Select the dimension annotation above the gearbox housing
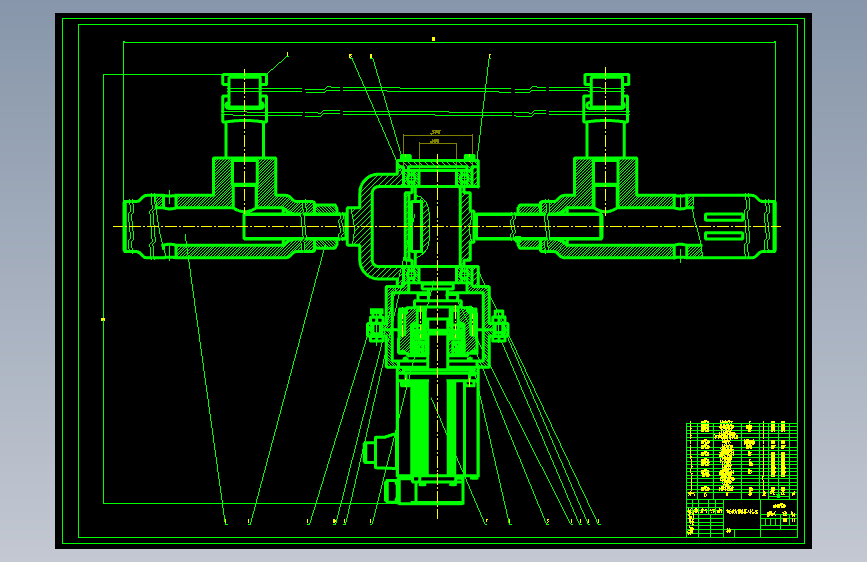Screen dimensions: 867x562 [437, 144]
